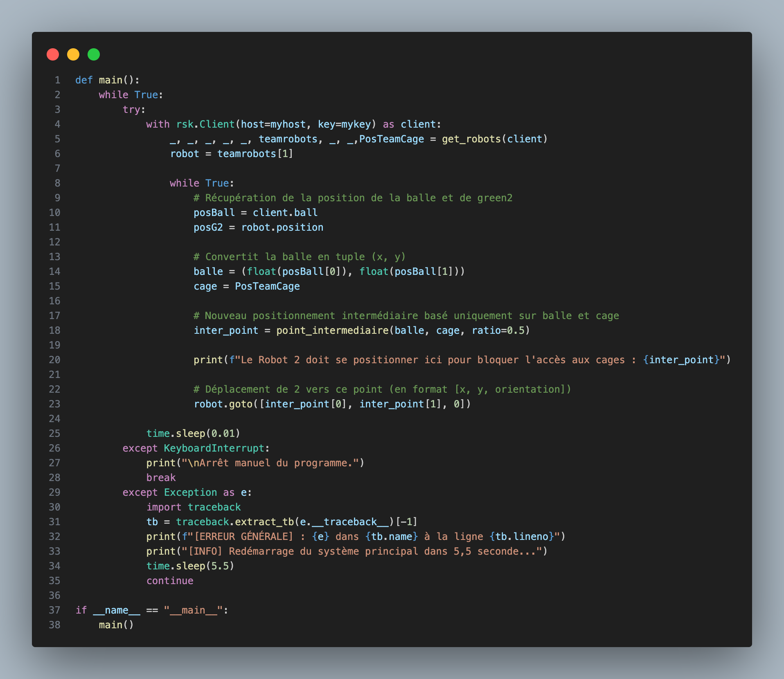Click the comment 'Déplacement de 2 vers ce point'
This screenshot has width=784, height=679.
[x=383, y=389]
